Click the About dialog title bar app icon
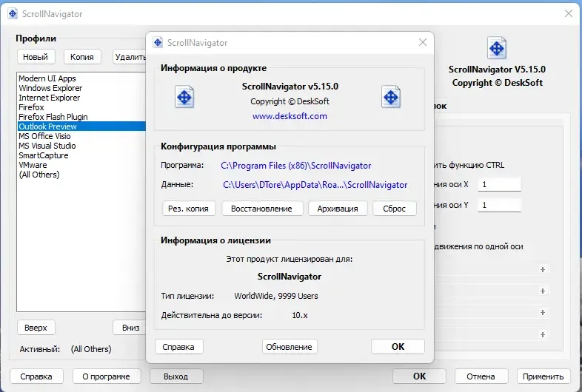This screenshot has height=392, width=582. coord(158,43)
